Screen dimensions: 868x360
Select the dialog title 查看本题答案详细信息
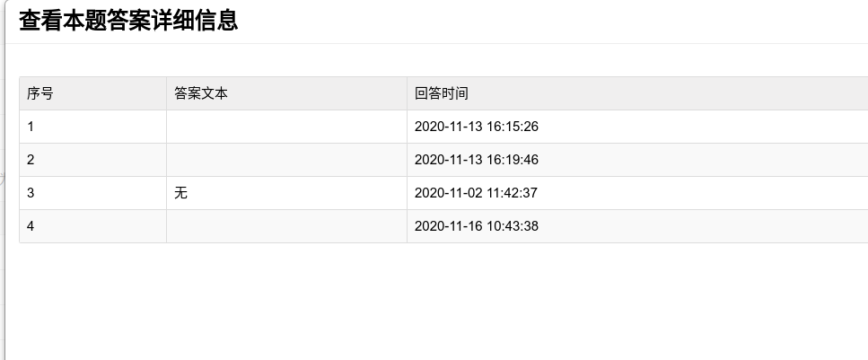coord(128,21)
